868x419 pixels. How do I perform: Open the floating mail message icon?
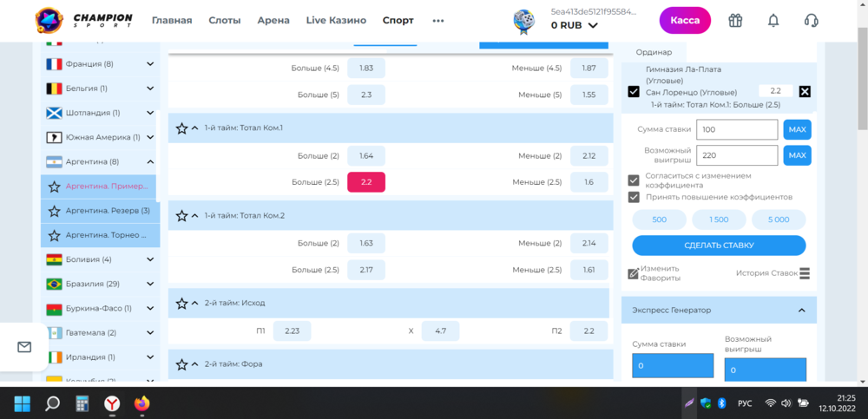click(24, 347)
